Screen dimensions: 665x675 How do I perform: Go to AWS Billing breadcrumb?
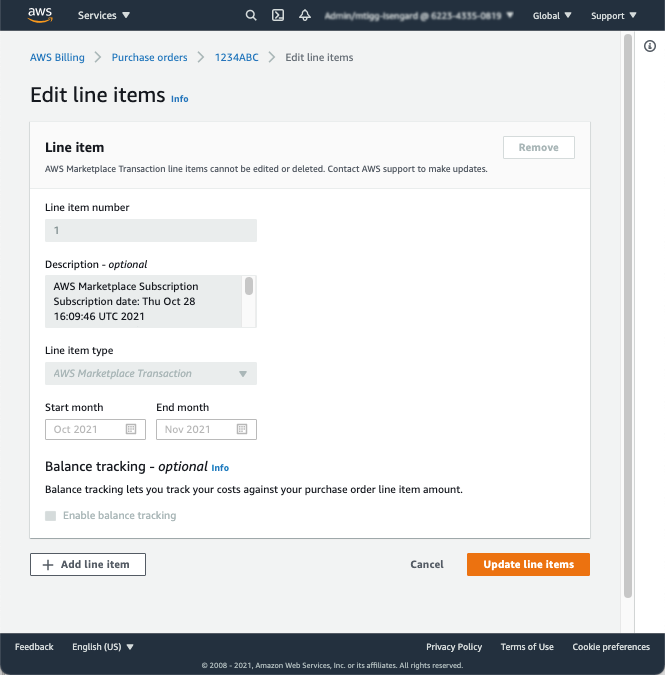point(57,58)
